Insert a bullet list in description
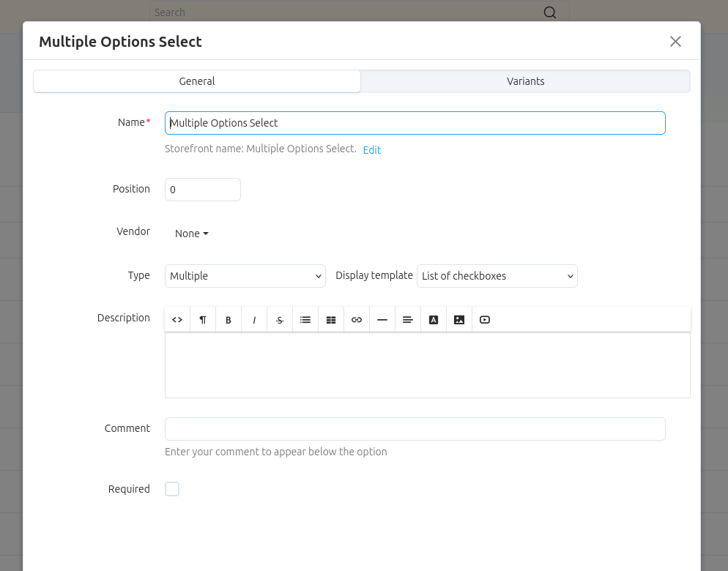Image resolution: width=728 pixels, height=571 pixels. click(305, 319)
